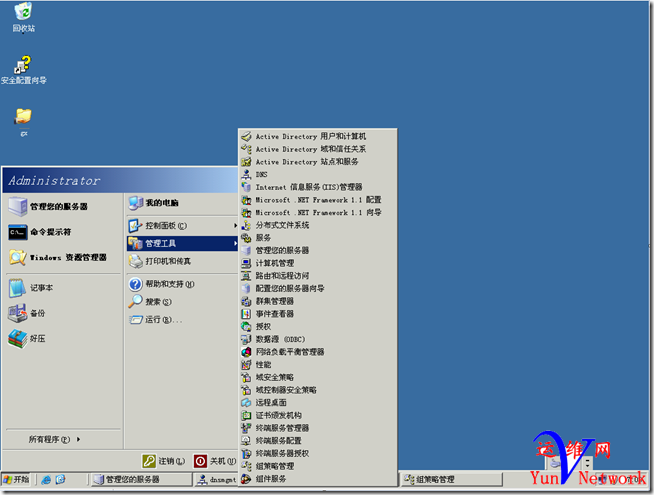654x495 pixels.
Task: Switch to dnsmgmt taskbar button
Action: 216,479
